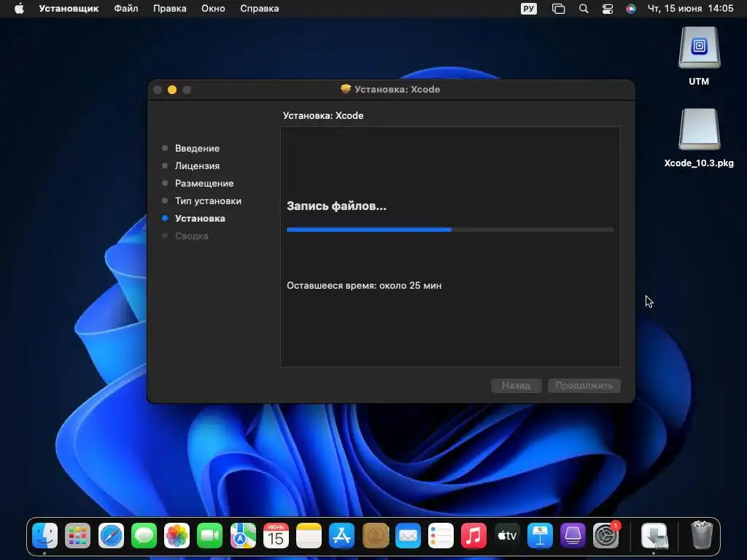Click the Назад button
The width and height of the screenshot is (747, 560).
516,385
